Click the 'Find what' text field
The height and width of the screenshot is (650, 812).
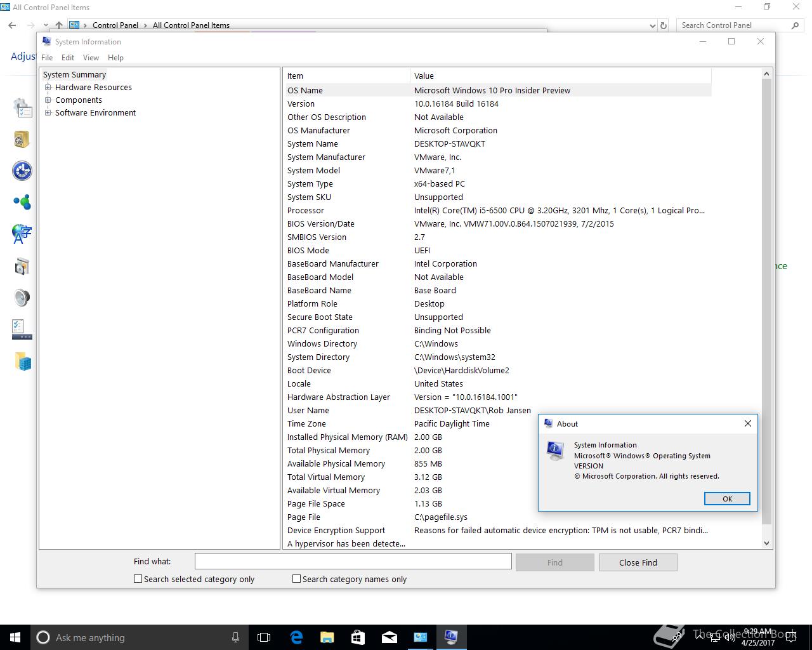(x=353, y=561)
